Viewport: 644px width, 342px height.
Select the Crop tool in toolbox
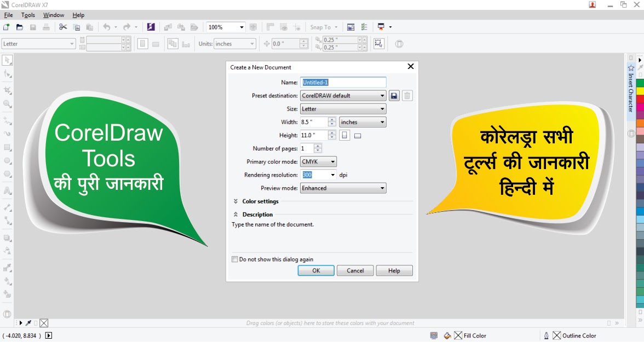[8, 90]
